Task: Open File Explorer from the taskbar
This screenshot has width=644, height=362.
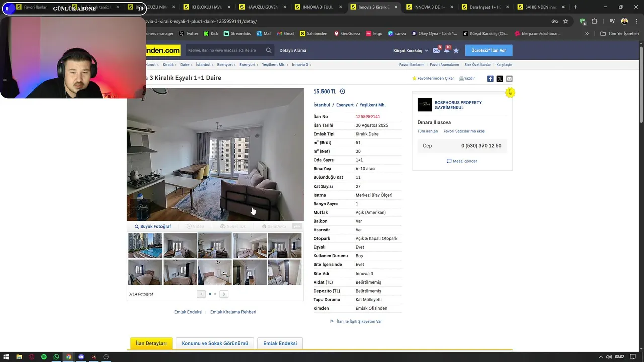Action: pyautogui.click(x=19, y=357)
